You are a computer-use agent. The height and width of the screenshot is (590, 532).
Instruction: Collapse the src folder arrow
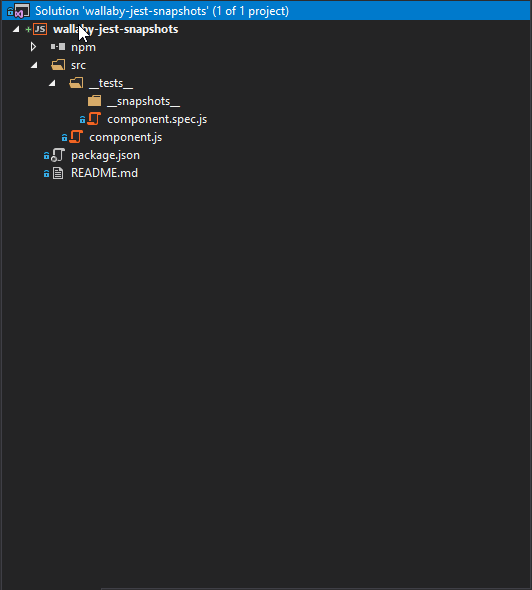point(34,65)
